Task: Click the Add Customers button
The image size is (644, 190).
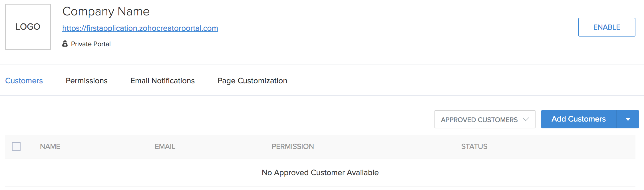Action: pyautogui.click(x=578, y=119)
